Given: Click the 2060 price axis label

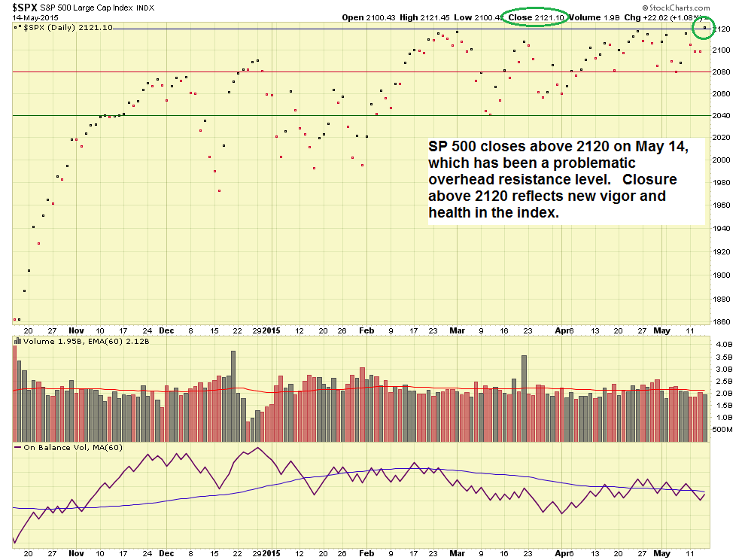Looking at the screenshot, I should (721, 93).
